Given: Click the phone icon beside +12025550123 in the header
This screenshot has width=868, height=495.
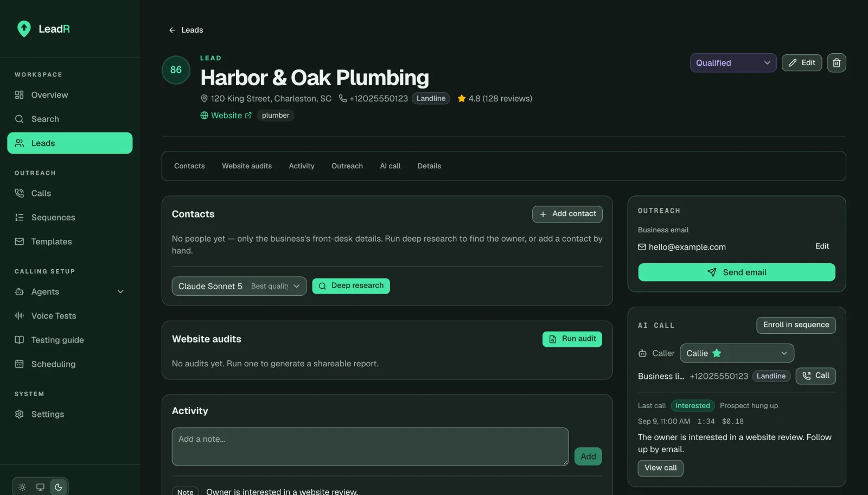Looking at the screenshot, I should [x=343, y=99].
